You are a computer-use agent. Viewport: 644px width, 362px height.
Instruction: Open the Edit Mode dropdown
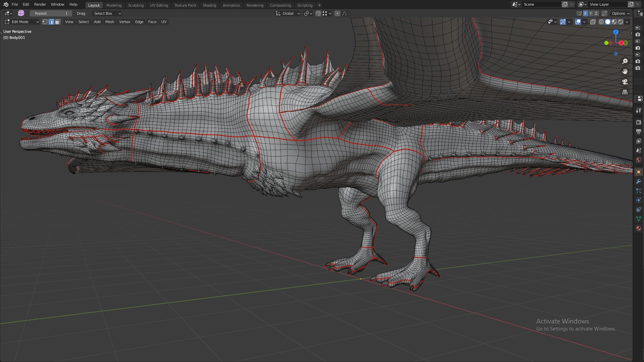(21, 22)
